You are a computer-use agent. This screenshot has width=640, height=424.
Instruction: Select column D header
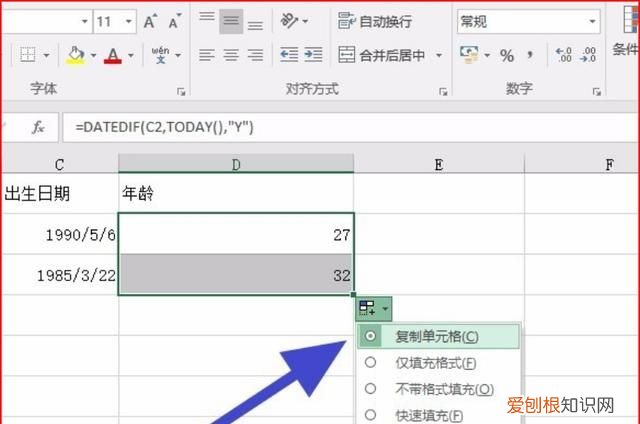(236, 164)
